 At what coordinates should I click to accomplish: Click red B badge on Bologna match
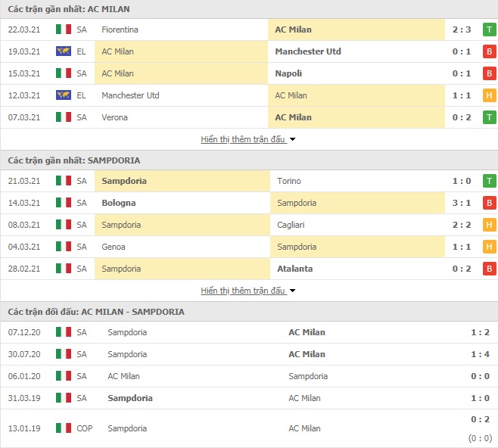pyautogui.click(x=490, y=203)
